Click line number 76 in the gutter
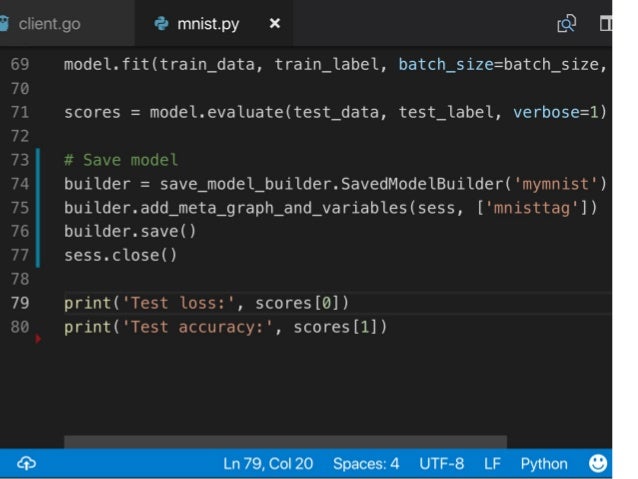638x479 pixels. (x=20, y=232)
